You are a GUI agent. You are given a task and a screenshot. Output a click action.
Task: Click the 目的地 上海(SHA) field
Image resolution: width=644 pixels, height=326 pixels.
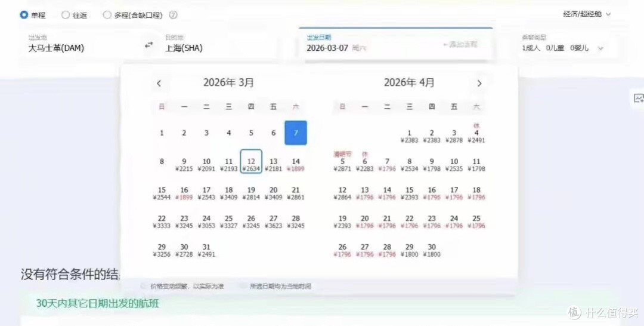pyautogui.click(x=219, y=44)
